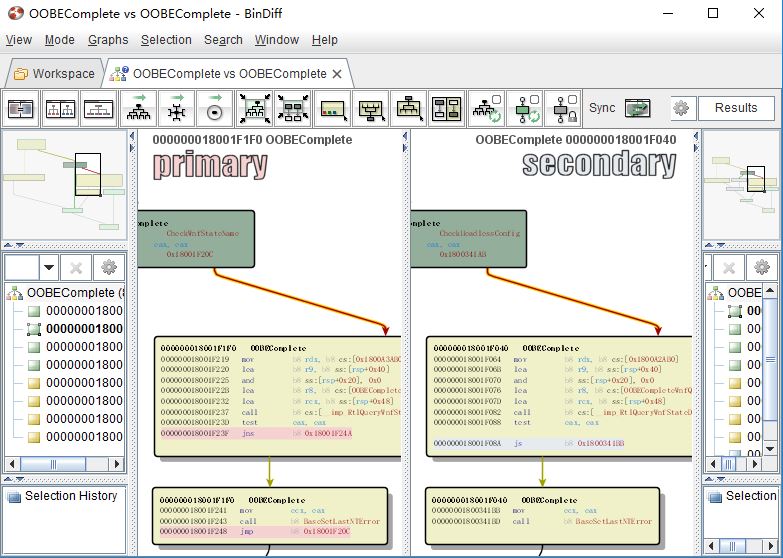
Task: Toggle automatic hierarchical layout with checkbox
Action: 485,108
